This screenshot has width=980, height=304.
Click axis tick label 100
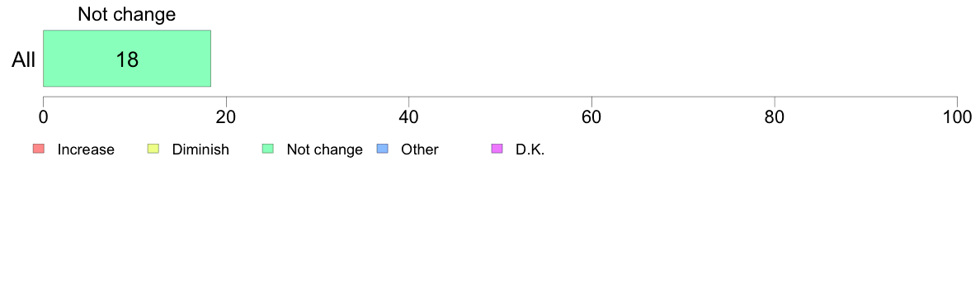(956, 116)
